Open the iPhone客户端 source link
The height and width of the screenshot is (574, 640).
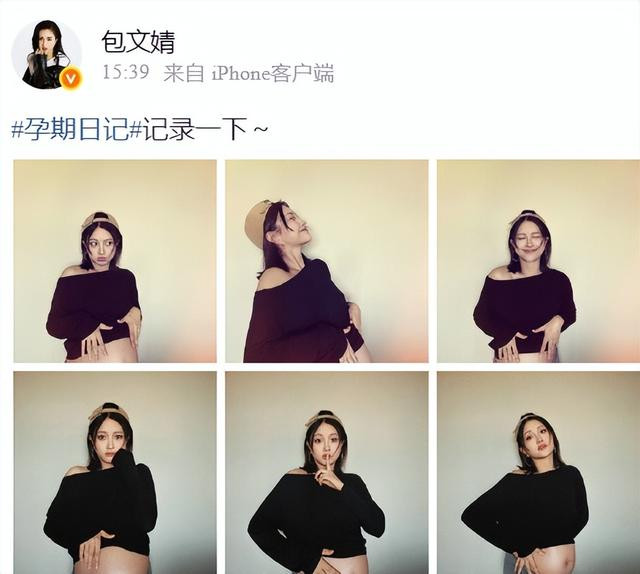click(x=273, y=73)
